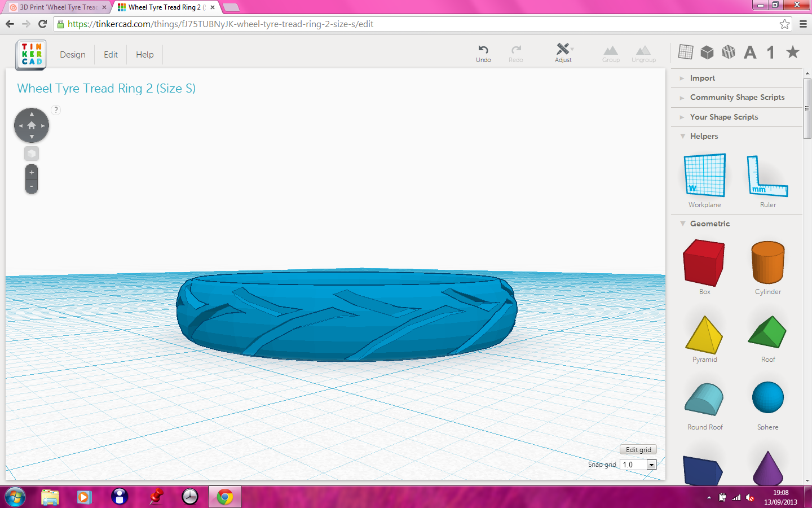This screenshot has height=508, width=812.
Task: Click the Undo icon
Action: point(483,50)
